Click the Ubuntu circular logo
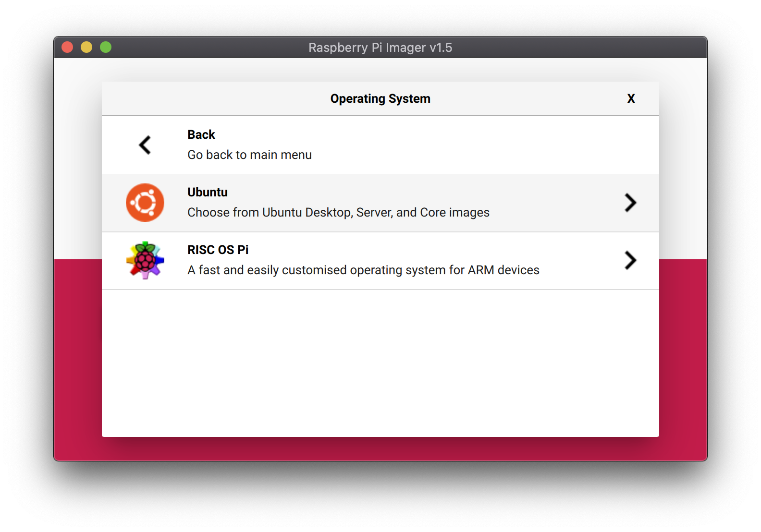761x532 pixels. [145, 203]
